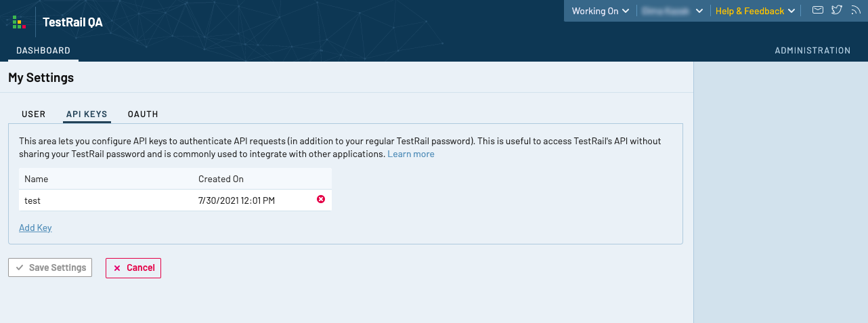Switch to the OAUTH tab
The width and height of the screenshot is (868, 323).
(143, 114)
